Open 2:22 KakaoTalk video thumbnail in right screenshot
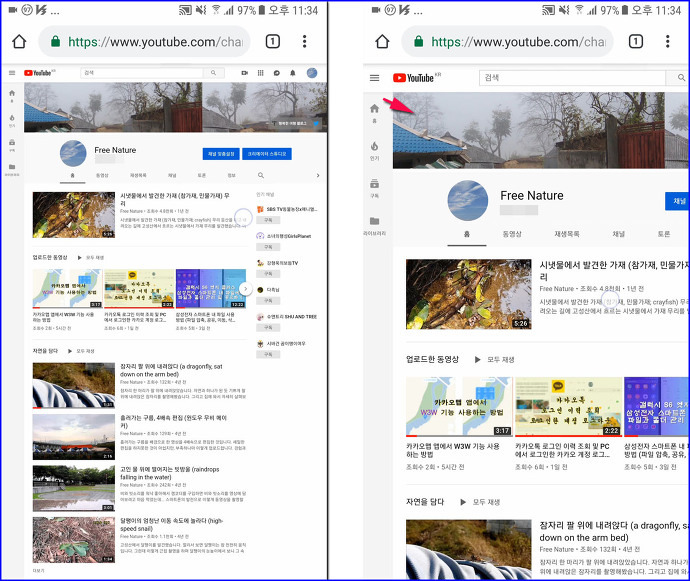The height and width of the screenshot is (581, 690). (569, 406)
